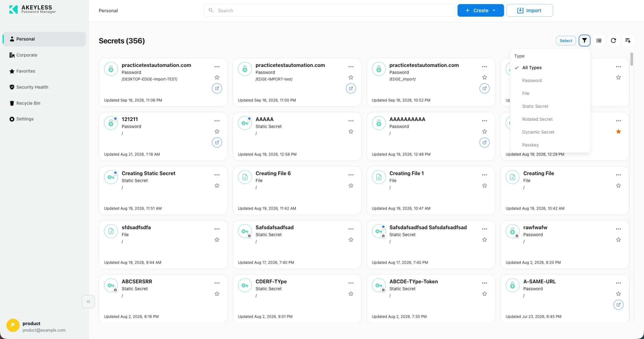Filter by File type
Viewport: 644px width, 339px height.
pos(550,93)
